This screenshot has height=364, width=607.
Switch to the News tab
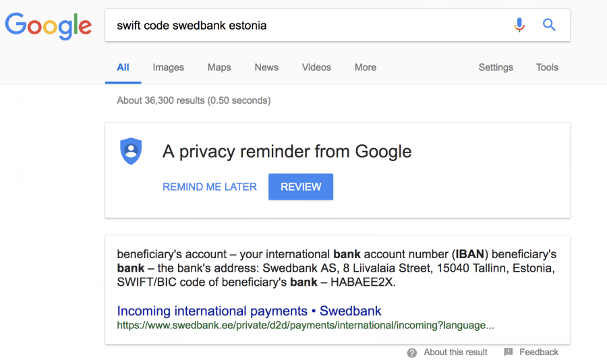pos(266,67)
